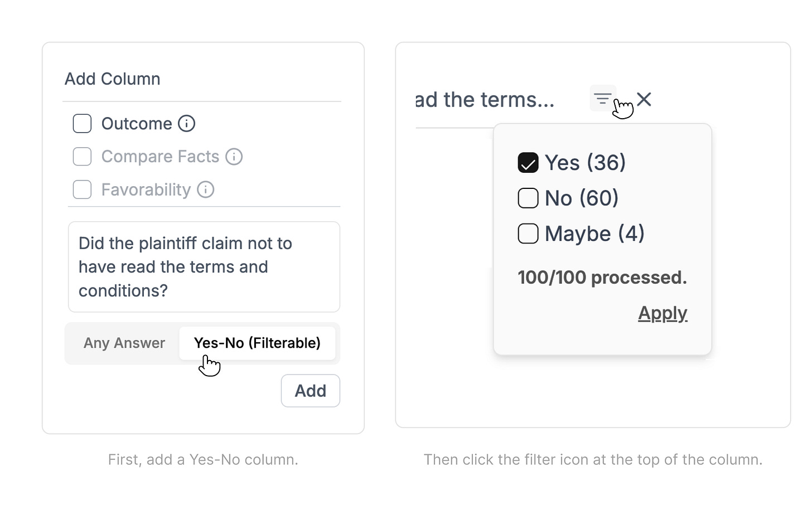Uncheck the Yes (36) filter option
The width and height of the screenshot is (812, 525).
[528, 163]
